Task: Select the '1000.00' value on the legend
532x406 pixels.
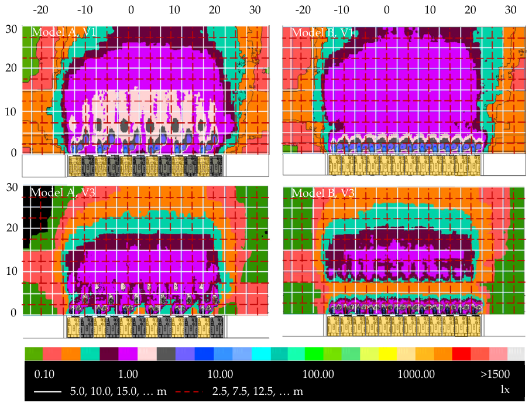Action: pos(416,374)
